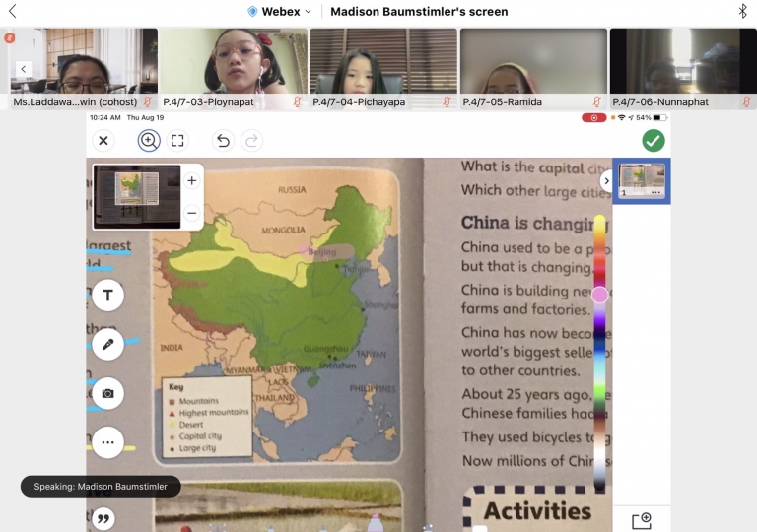Image resolution: width=757 pixels, height=532 pixels.
Task: Add a new page with plus icon
Action: click(x=642, y=521)
